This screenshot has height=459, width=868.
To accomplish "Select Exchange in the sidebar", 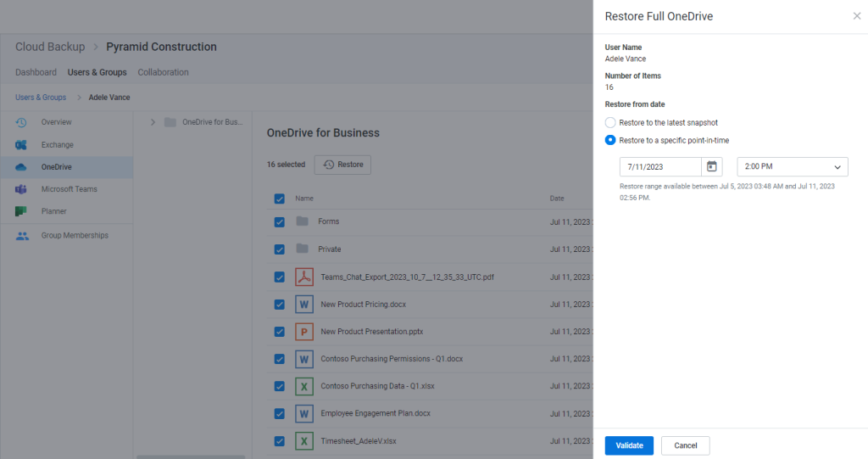I will [66, 145].
